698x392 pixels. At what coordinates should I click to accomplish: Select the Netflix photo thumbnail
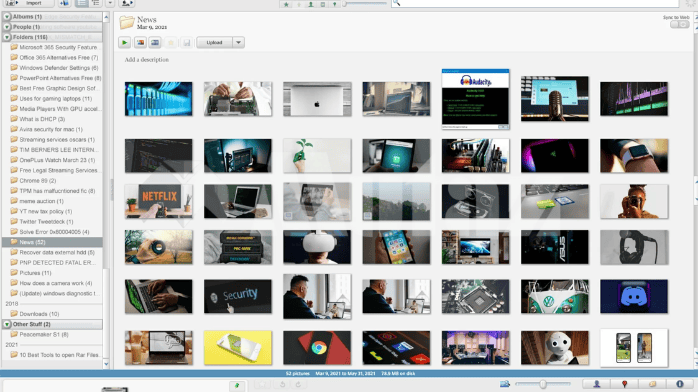point(158,201)
